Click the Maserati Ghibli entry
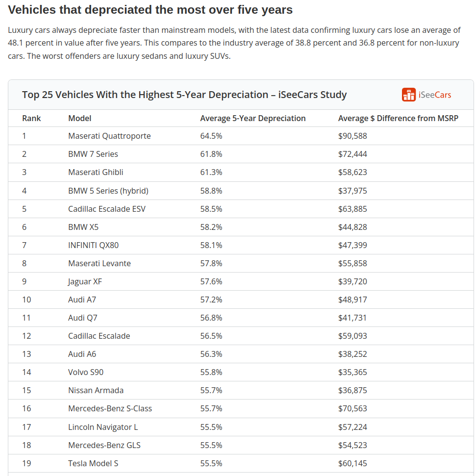Image resolution: width=476 pixels, height=476 pixels. (x=96, y=172)
